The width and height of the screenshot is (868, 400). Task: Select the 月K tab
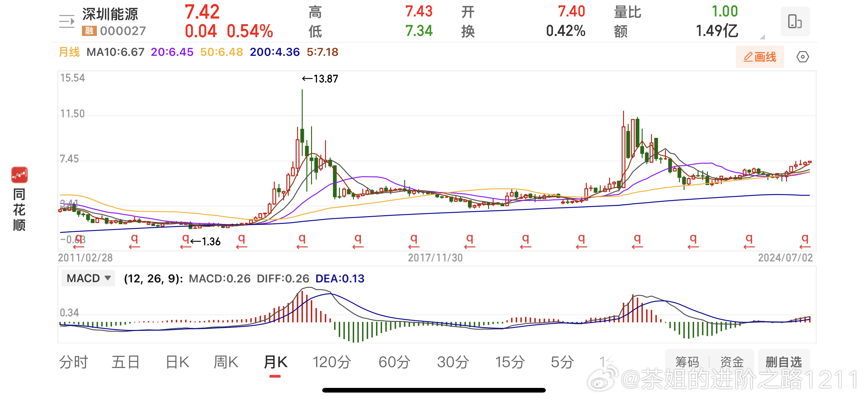(275, 362)
